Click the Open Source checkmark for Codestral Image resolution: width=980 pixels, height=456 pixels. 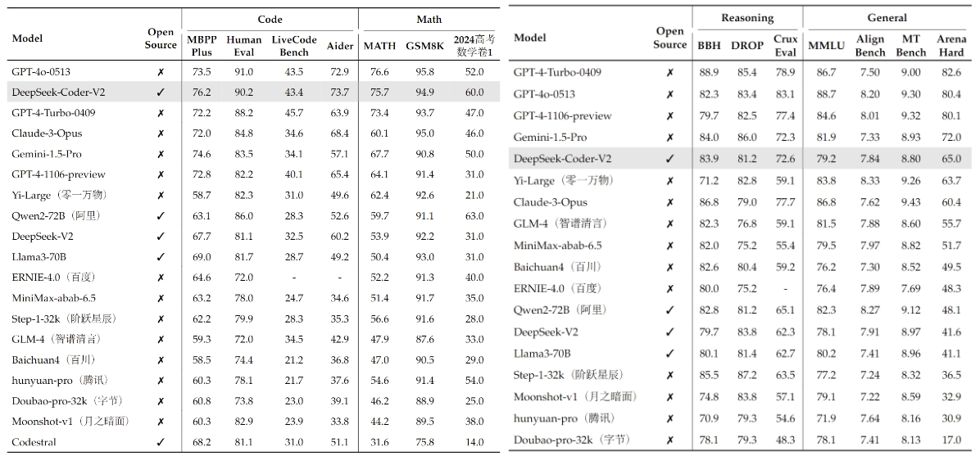coord(161,442)
